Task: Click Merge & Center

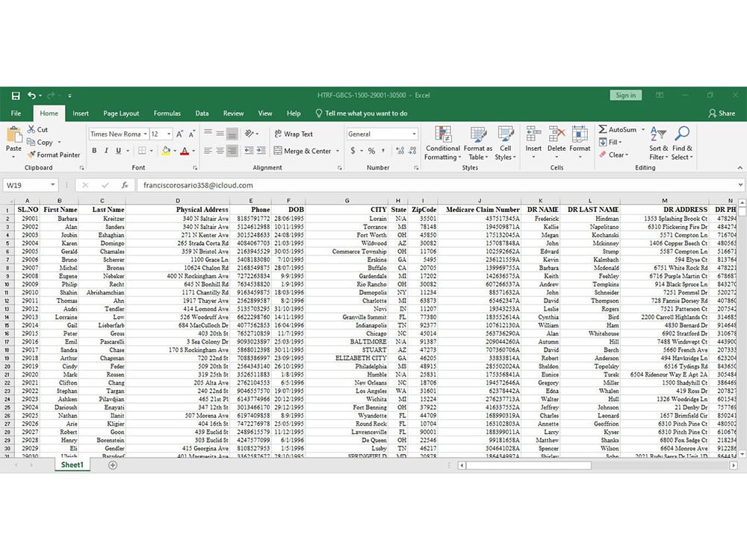Action: point(303,151)
